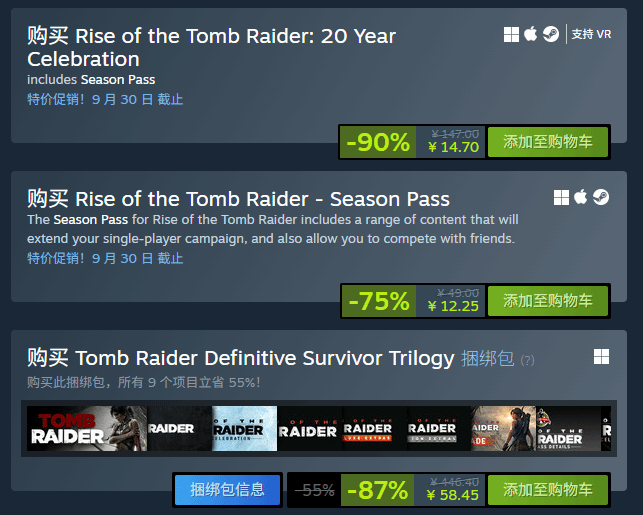Click the -75% Season Pass discount badge
This screenshot has width=643, height=515.
pos(377,300)
